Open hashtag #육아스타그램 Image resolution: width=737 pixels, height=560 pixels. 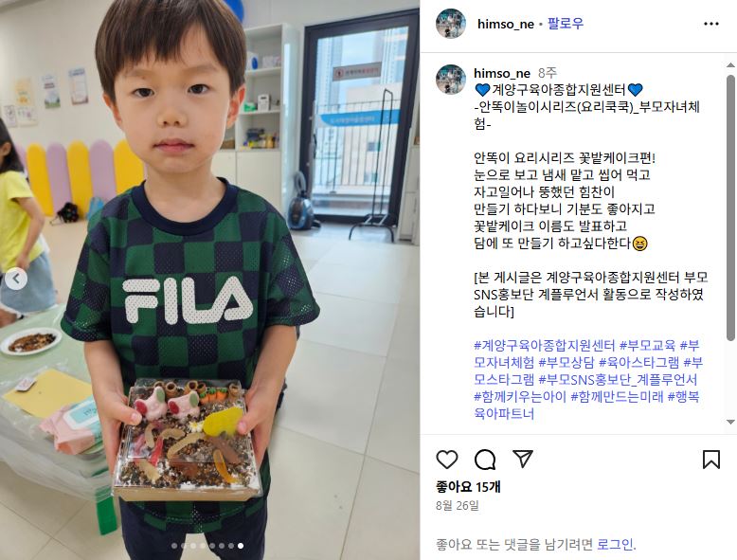[x=638, y=363]
